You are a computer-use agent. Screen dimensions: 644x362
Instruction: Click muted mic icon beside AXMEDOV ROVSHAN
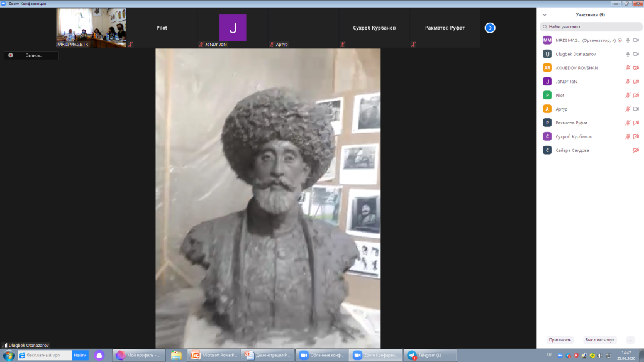pos(628,68)
